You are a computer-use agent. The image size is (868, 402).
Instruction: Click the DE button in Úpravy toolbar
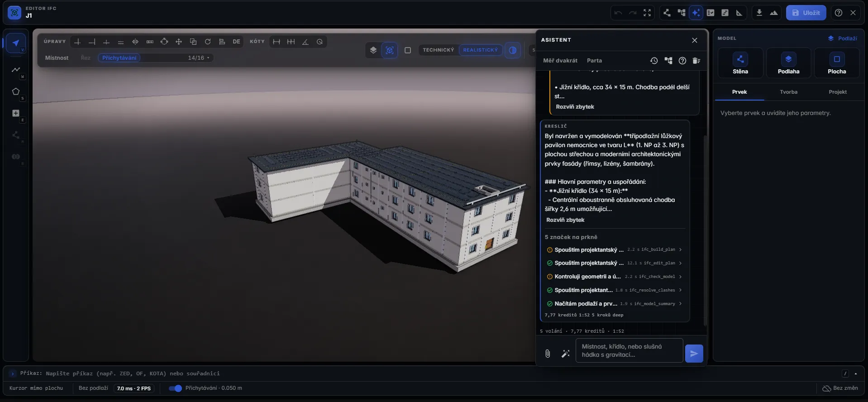click(236, 42)
